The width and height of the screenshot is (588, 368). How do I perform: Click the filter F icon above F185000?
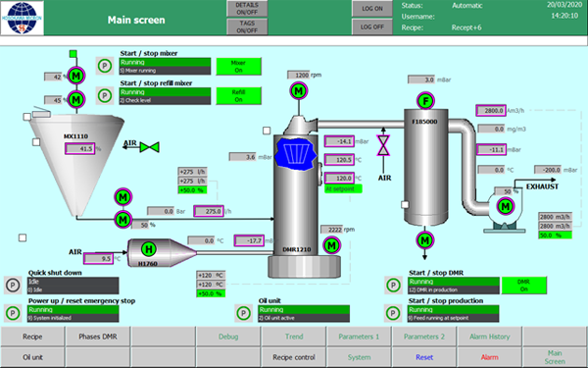425,101
